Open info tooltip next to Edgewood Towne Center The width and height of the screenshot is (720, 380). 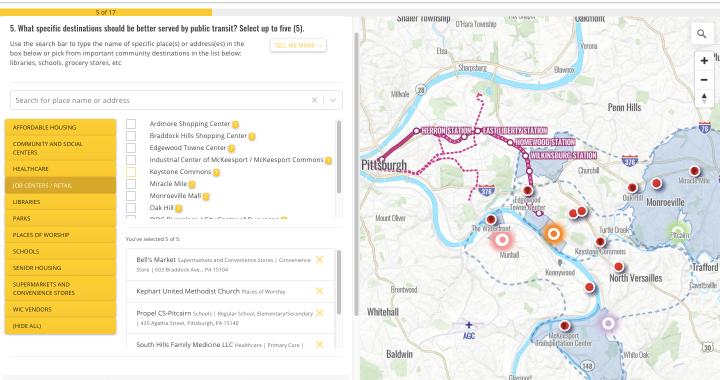(x=231, y=148)
